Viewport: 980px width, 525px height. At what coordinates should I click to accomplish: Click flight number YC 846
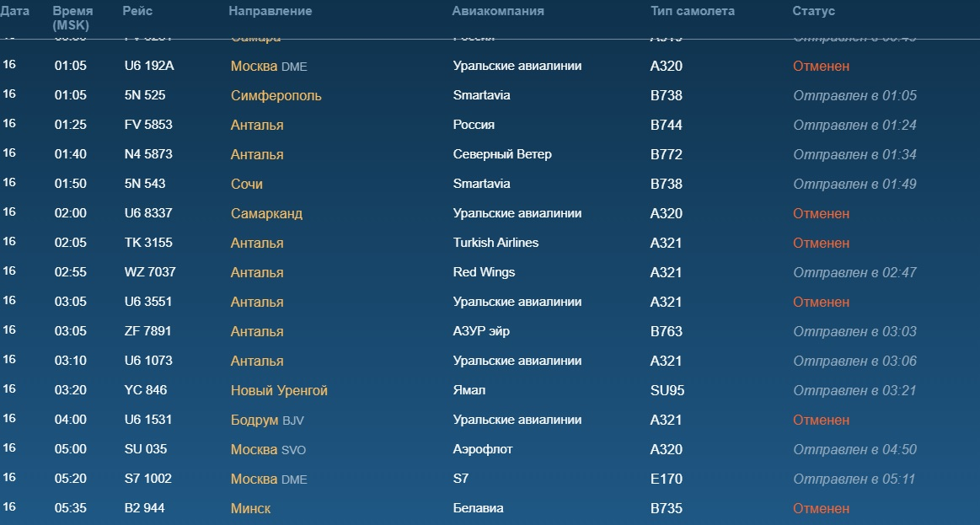tap(146, 390)
